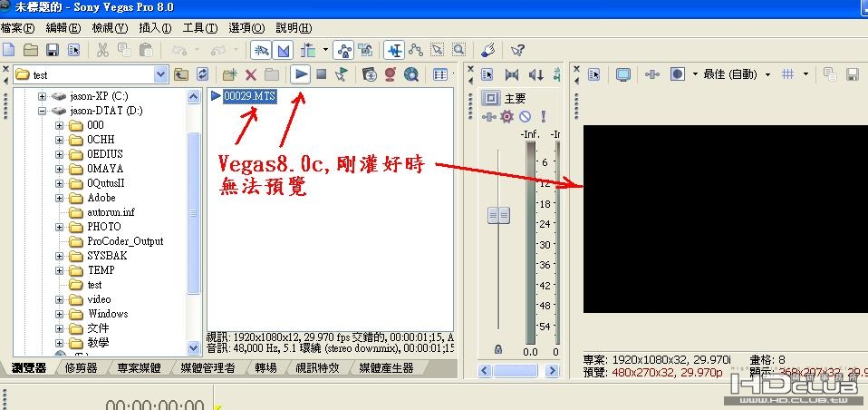Click the Get Media from the Web icon
868x410 pixels.
(411, 74)
